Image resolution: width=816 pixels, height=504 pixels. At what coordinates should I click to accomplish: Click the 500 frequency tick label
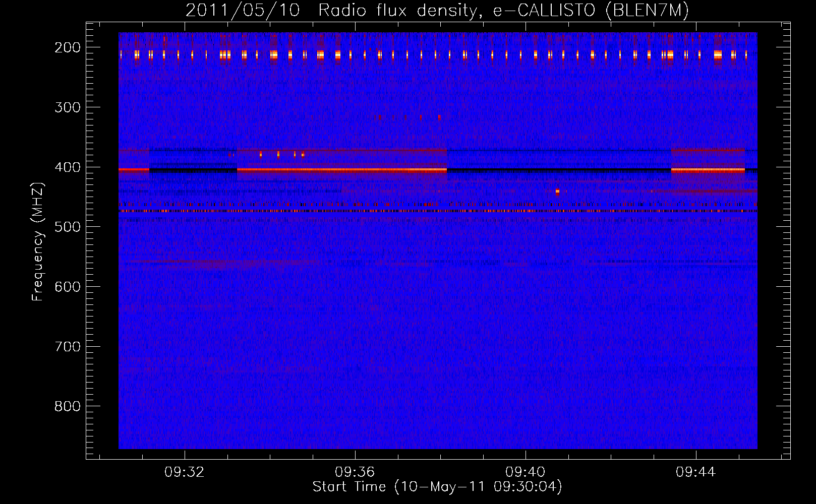pyautogui.click(x=68, y=227)
